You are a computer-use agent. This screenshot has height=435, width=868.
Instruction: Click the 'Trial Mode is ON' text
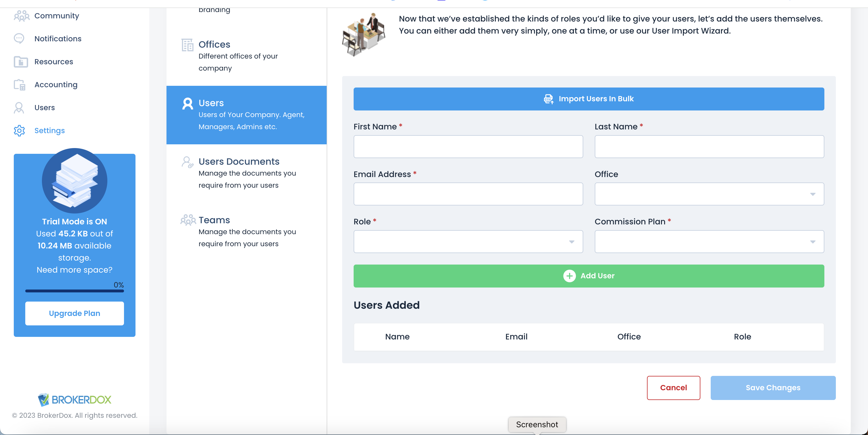[x=74, y=222]
